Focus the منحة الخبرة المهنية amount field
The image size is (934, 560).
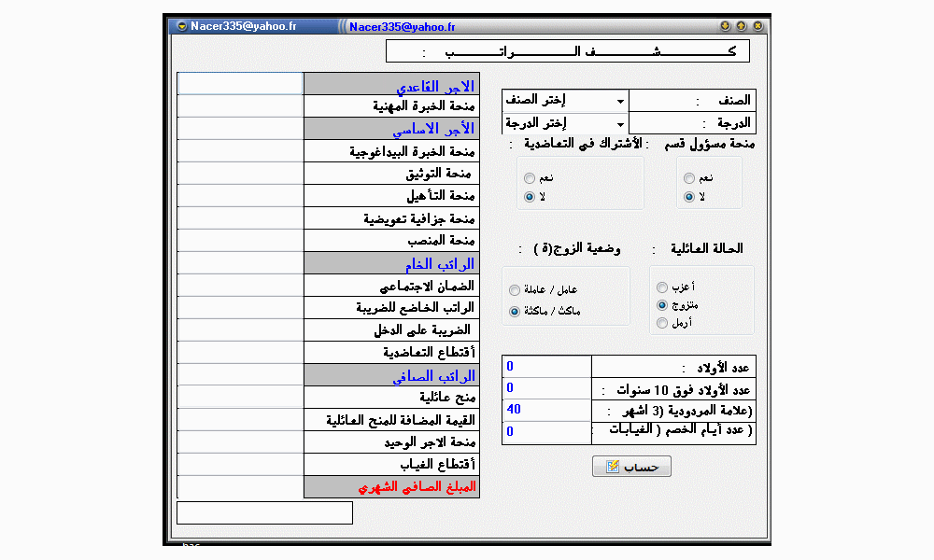[x=240, y=105]
